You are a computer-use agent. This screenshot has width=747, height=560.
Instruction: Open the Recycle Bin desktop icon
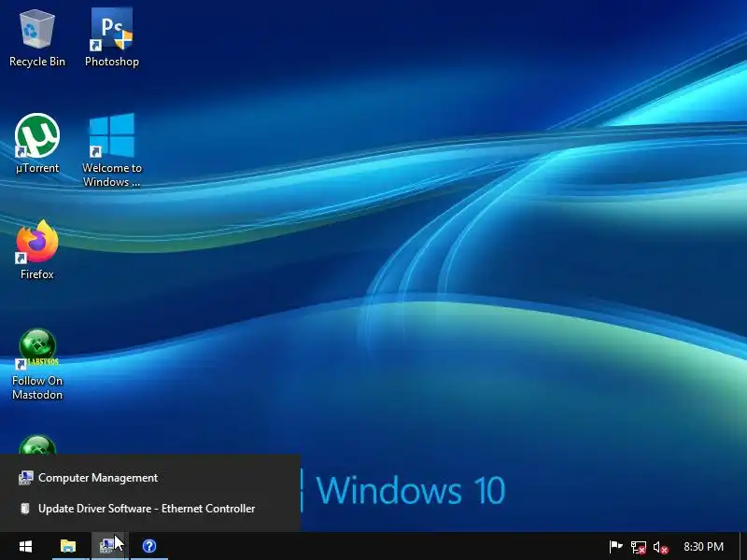(x=36, y=38)
